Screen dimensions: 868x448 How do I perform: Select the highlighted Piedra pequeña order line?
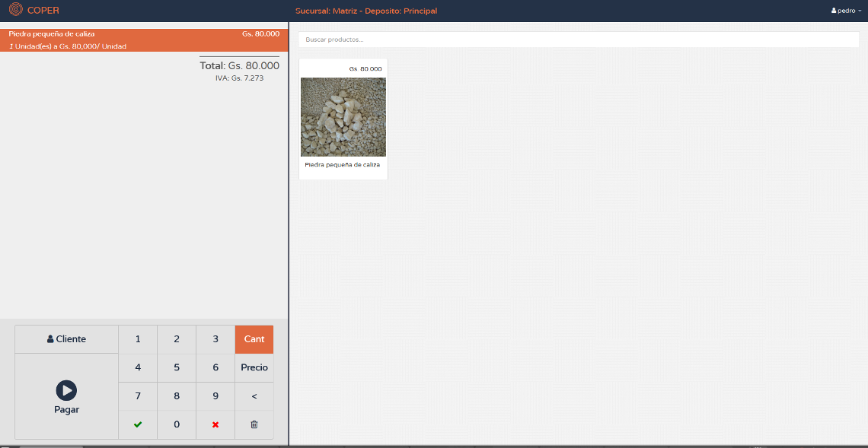coord(144,40)
